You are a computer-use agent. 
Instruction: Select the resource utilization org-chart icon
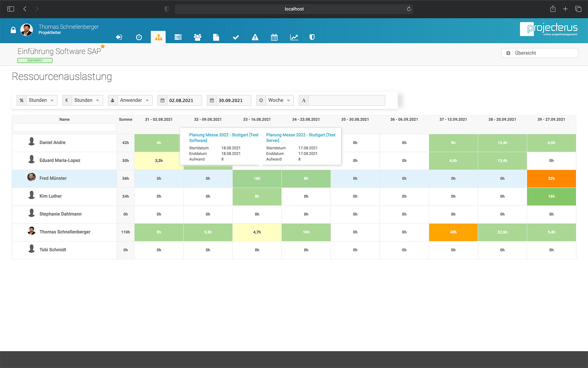pyautogui.click(x=158, y=37)
